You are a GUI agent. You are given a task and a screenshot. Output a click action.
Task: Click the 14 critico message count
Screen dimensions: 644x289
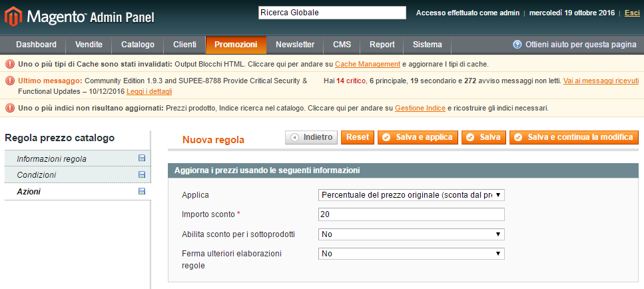[x=351, y=81]
